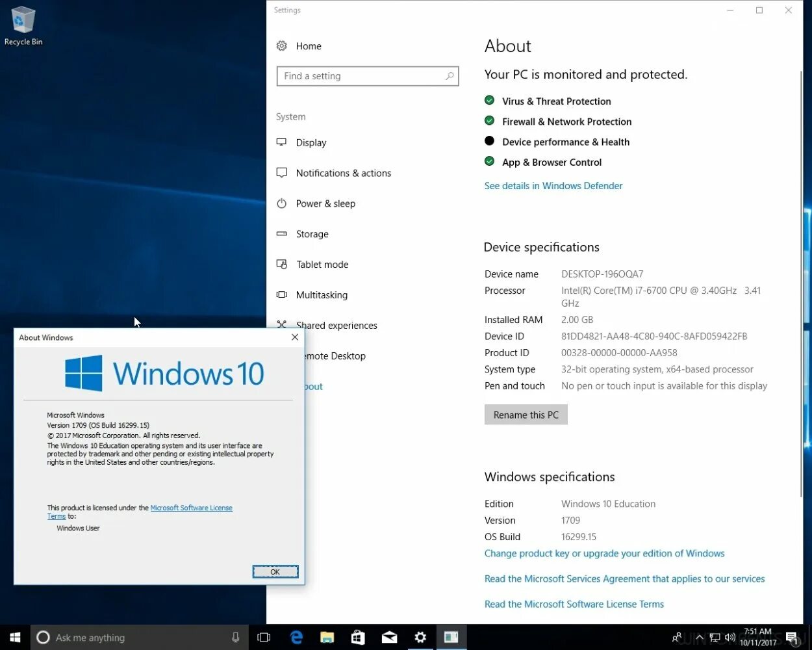
Task: Click the Firewall & Network Protection status
Action: (566, 122)
